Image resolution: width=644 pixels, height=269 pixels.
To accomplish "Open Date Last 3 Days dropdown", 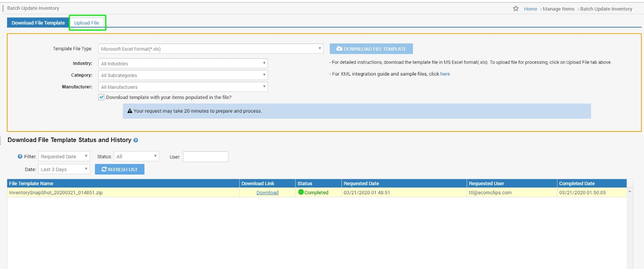I will 64,169.
